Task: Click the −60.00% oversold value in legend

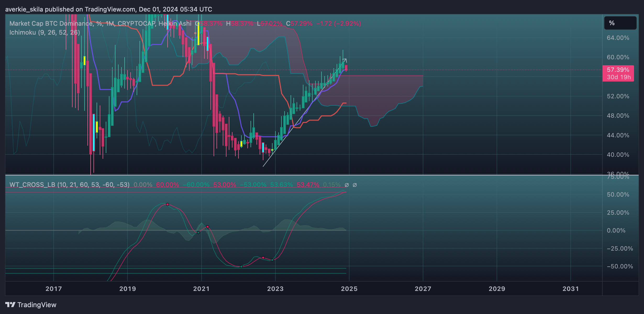Action: [196, 185]
